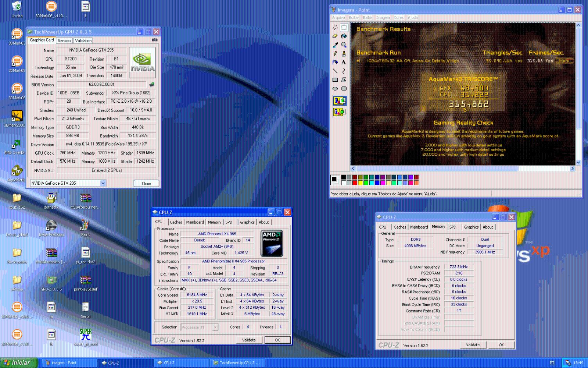Select the Free-Form Select tool in Paint
This screenshot has height=368, width=588.
coord(335,27)
